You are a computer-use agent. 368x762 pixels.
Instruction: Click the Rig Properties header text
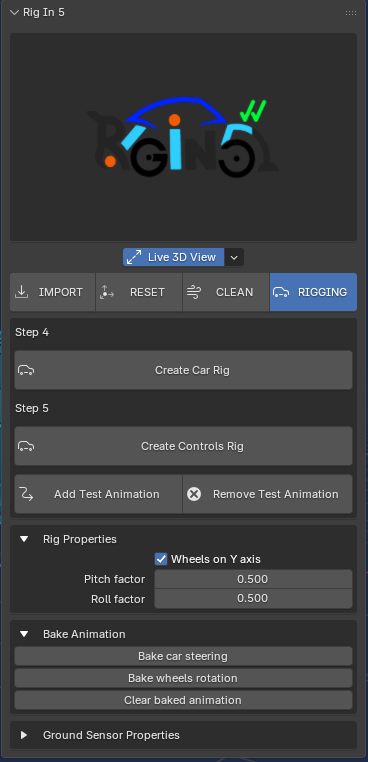[x=80, y=539]
